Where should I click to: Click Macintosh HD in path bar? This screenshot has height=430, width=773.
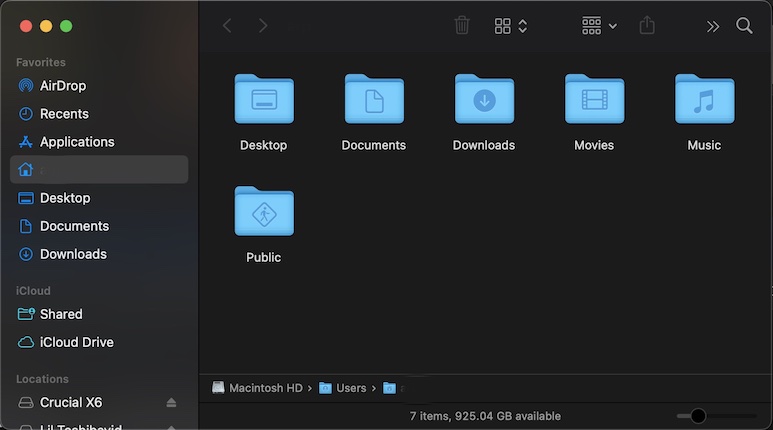tap(257, 388)
